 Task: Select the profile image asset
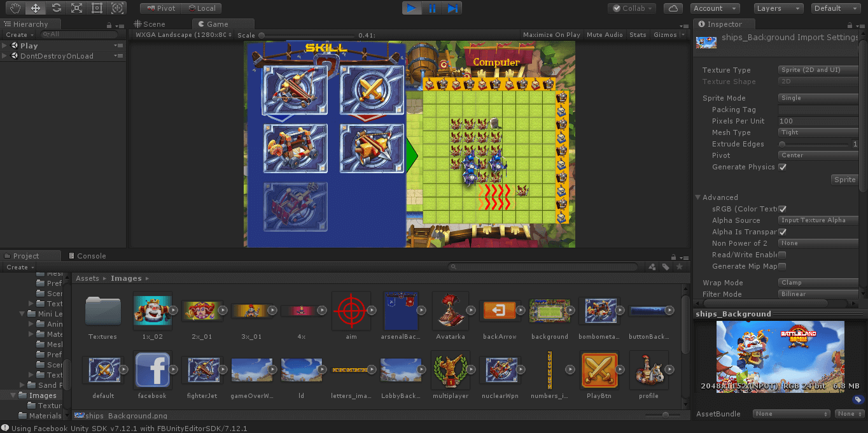[649, 369]
